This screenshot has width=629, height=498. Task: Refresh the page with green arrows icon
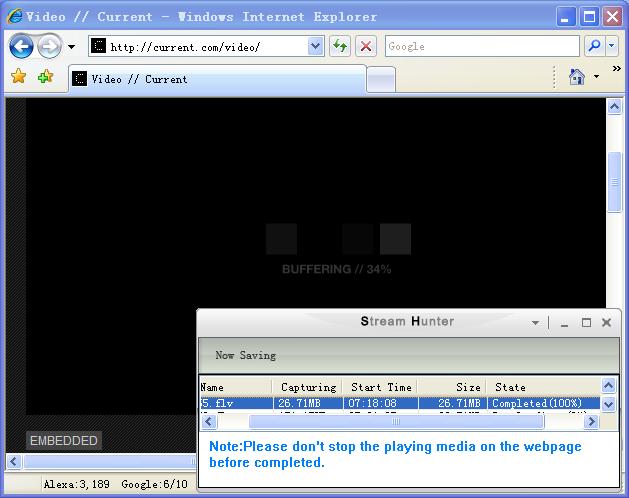tap(340, 47)
